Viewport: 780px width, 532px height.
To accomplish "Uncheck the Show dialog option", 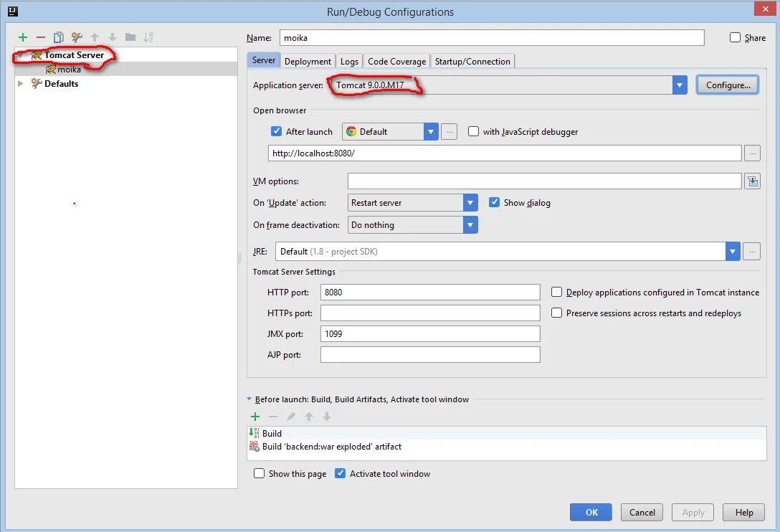I will pos(494,202).
